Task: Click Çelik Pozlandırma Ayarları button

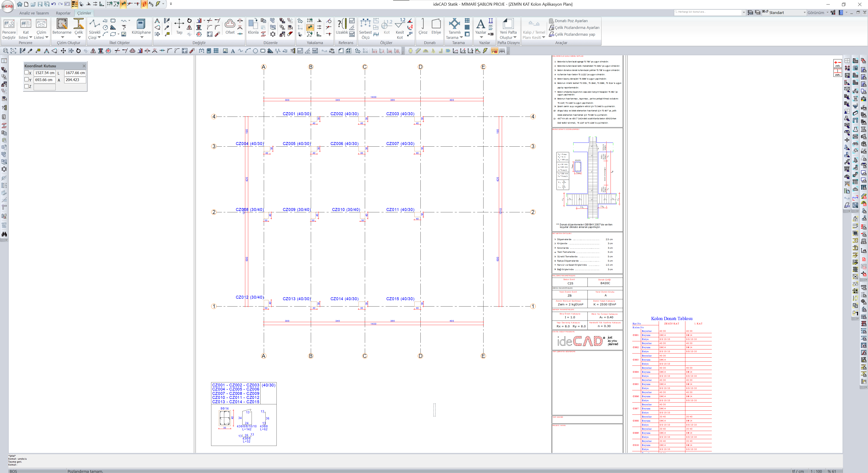Action: click(577, 28)
